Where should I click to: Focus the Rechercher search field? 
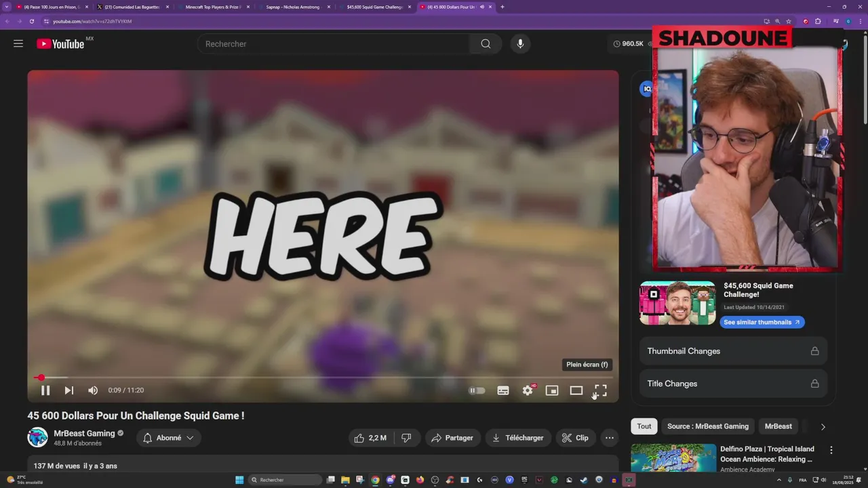[333, 44]
